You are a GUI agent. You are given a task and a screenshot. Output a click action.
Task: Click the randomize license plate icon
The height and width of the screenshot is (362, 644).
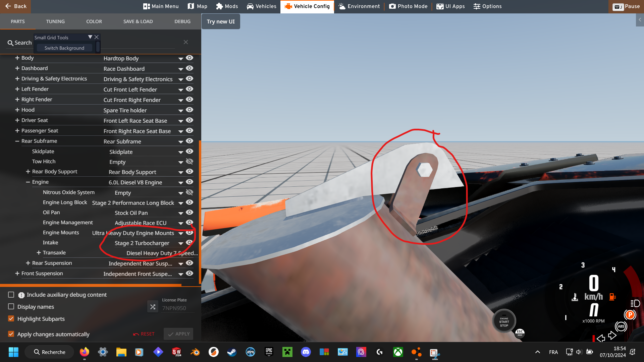pos(153,307)
